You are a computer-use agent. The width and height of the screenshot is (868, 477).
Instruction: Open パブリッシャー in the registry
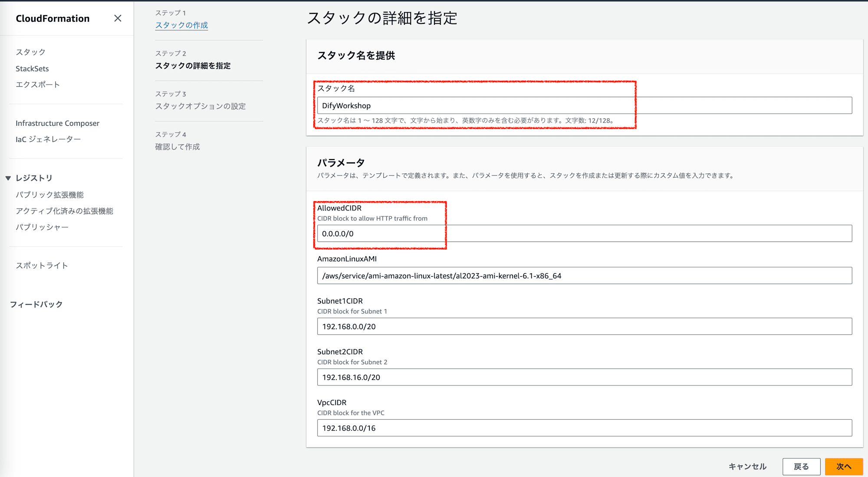pos(42,227)
